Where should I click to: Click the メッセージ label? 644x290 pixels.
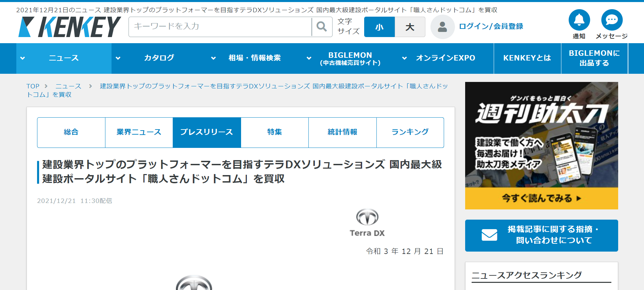pos(612,36)
